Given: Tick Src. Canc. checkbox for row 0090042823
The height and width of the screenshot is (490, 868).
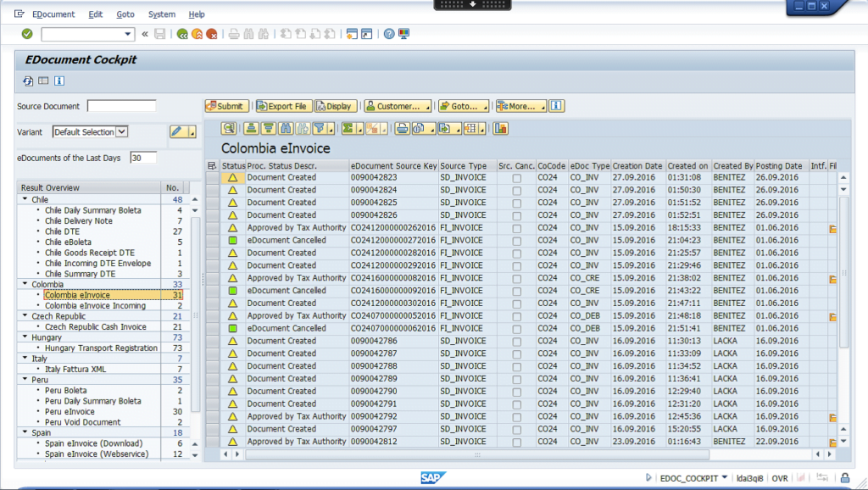Looking at the screenshot, I should (x=516, y=178).
